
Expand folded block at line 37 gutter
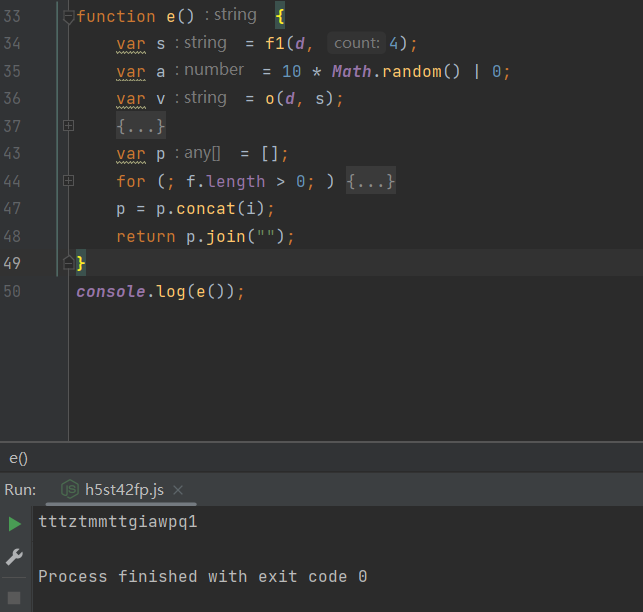(x=68, y=126)
